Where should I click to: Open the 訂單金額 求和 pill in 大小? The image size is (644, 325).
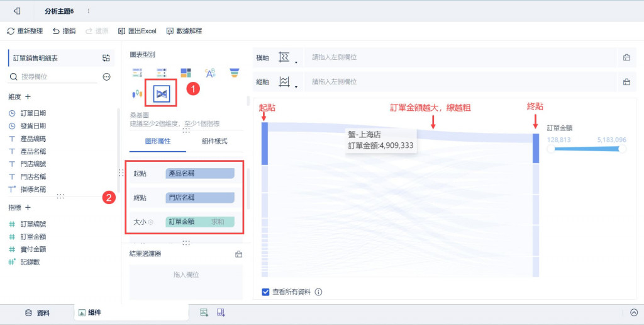(x=200, y=222)
